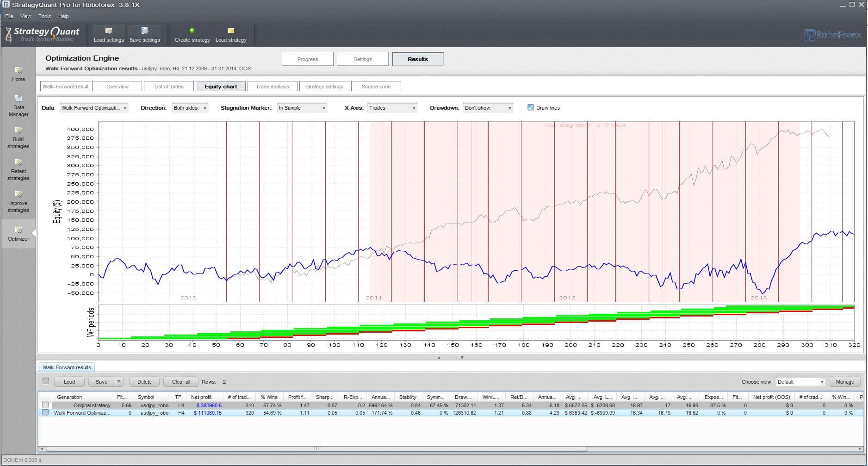The width and height of the screenshot is (868, 466).
Task: Uncheck the Draw lines checkbox
Action: tap(530, 107)
